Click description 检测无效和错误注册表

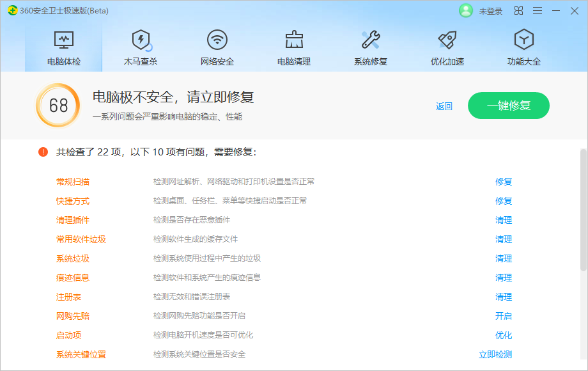(x=192, y=297)
